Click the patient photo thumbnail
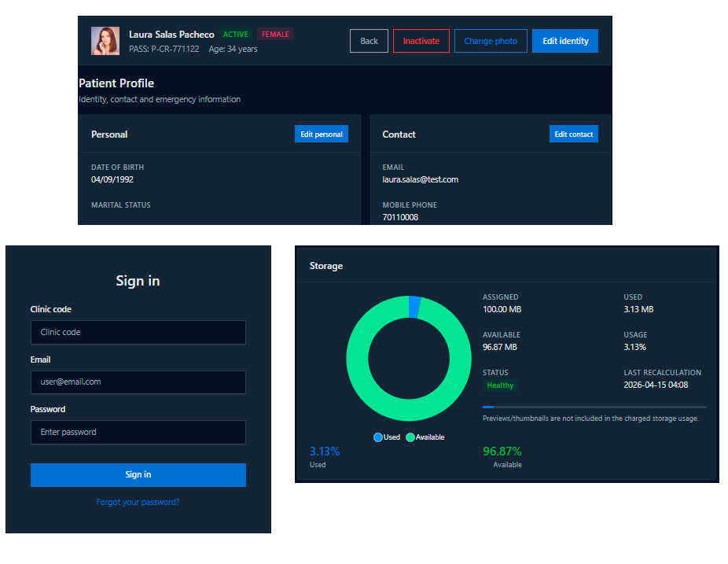This screenshot has height=564, width=728. click(105, 41)
